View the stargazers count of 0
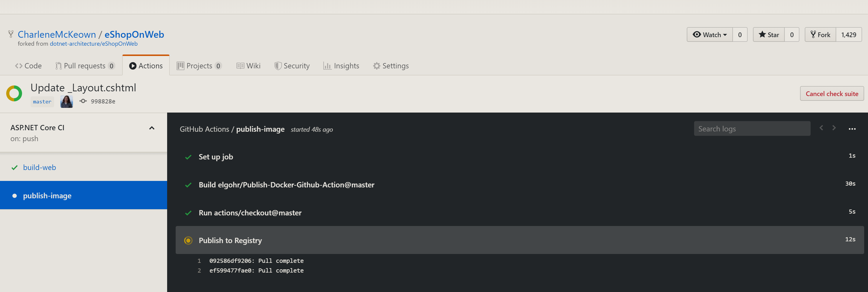The height and width of the screenshot is (292, 868). point(792,35)
